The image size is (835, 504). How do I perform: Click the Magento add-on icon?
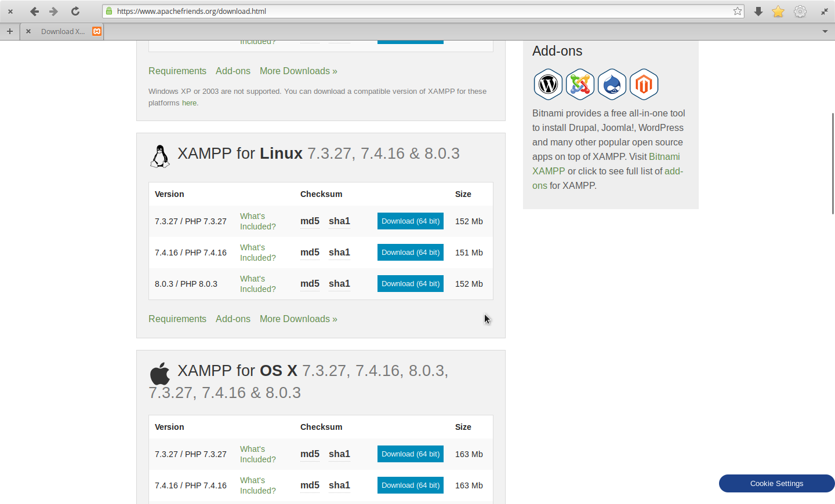pyautogui.click(x=644, y=85)
